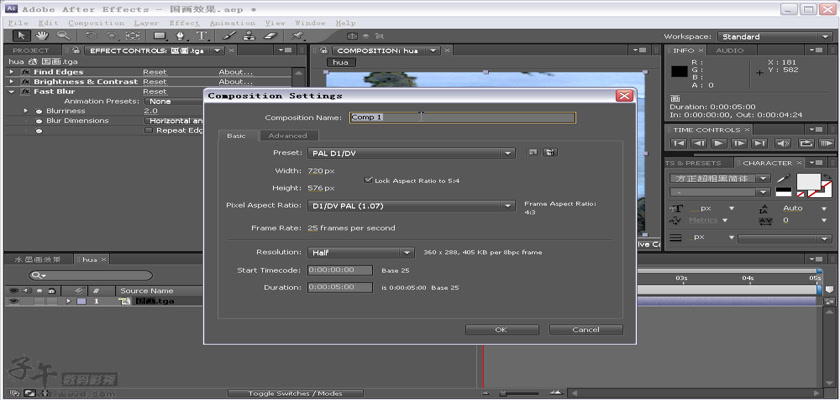
Task: Hide layer 1 using its eye icon
Action: coord(12,301)
